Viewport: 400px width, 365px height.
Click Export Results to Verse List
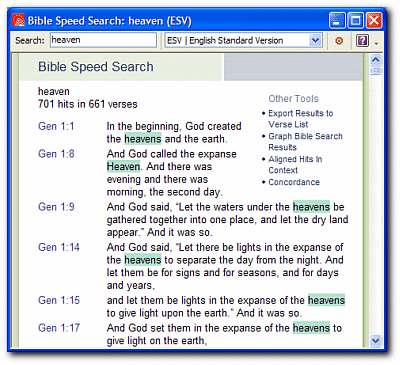(301, 119)
